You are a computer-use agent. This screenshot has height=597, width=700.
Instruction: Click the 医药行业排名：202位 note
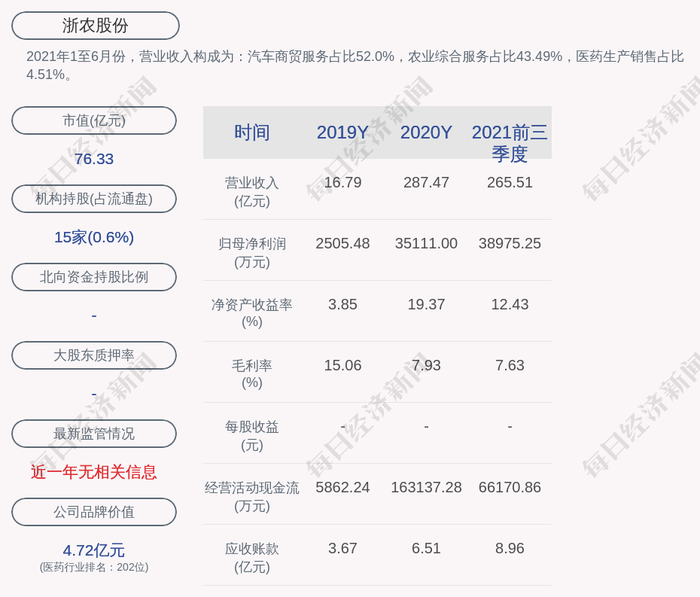pos(94,567)
